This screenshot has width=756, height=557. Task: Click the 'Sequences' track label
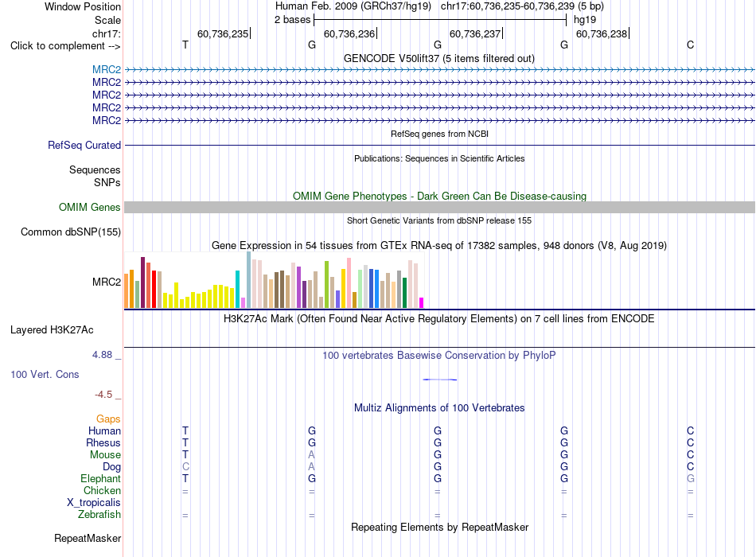click(95, 169)
